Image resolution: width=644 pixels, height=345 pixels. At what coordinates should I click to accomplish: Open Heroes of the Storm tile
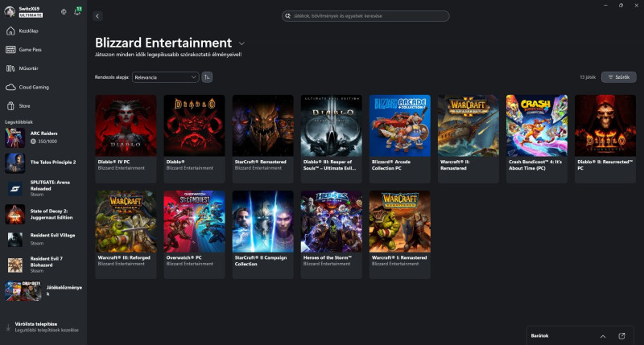[332, 235]
